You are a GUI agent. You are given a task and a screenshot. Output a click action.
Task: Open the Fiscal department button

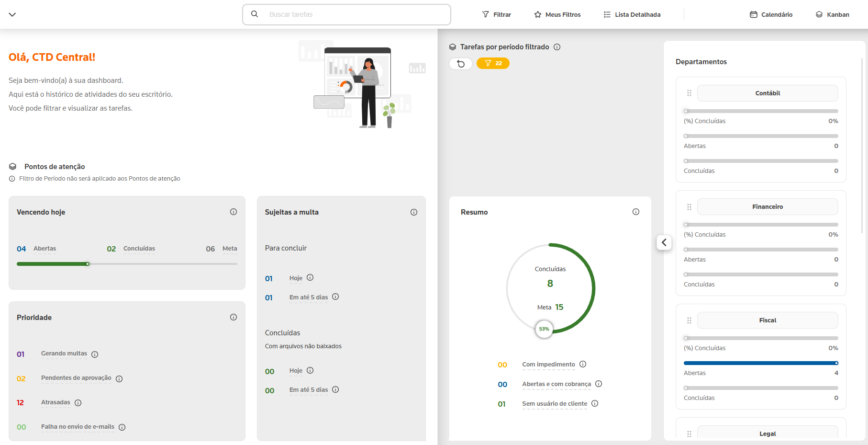pos(768,320)
